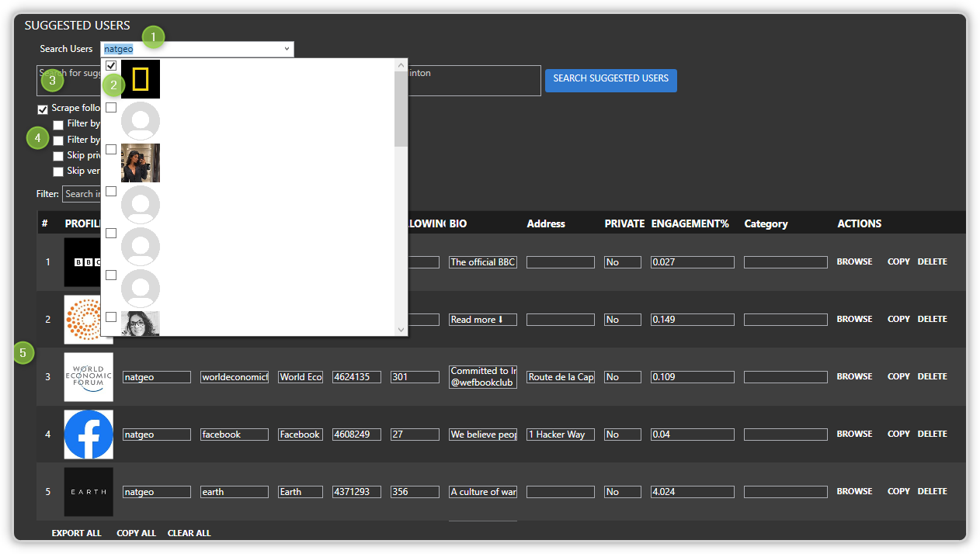The height and width of the screenshot is (554, 980).
Task: Pick the woman with glasses avatar
Action: coord(141,324)
